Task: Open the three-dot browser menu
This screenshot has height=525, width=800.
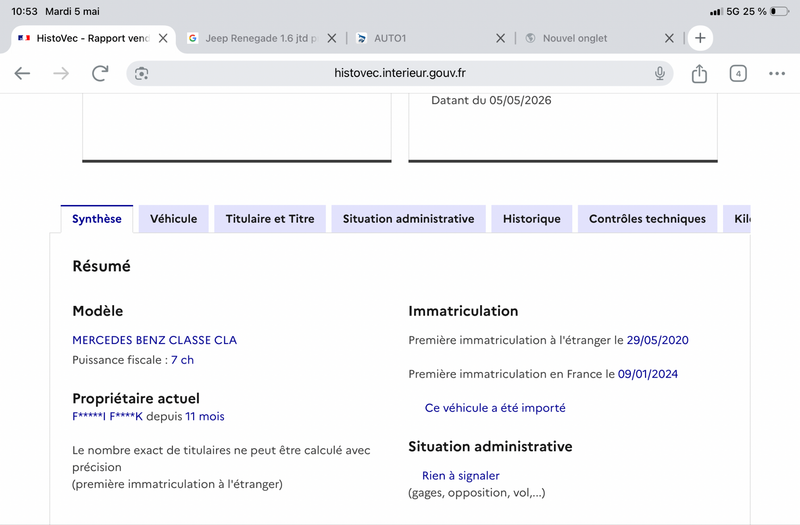Action: 777,73
